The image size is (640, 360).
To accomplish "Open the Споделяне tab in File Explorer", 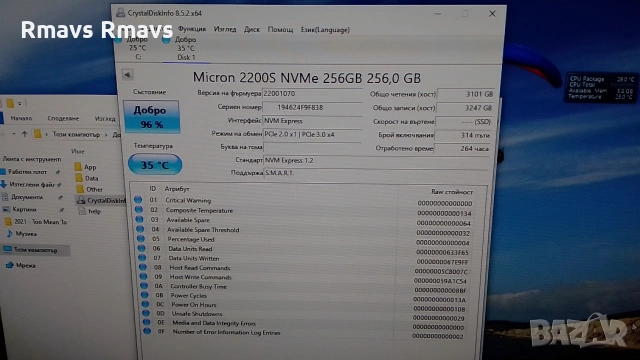I will (x=63, y=118).
